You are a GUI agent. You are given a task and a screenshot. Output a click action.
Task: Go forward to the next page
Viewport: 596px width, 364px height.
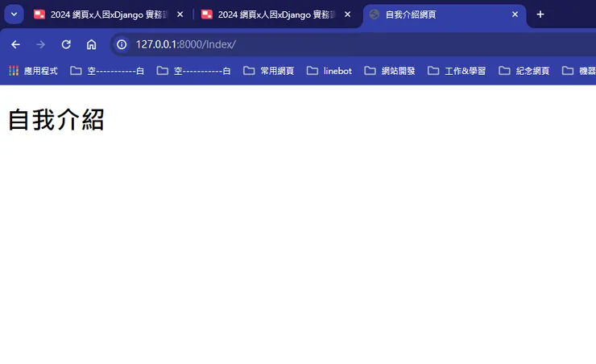pos(40,44)
